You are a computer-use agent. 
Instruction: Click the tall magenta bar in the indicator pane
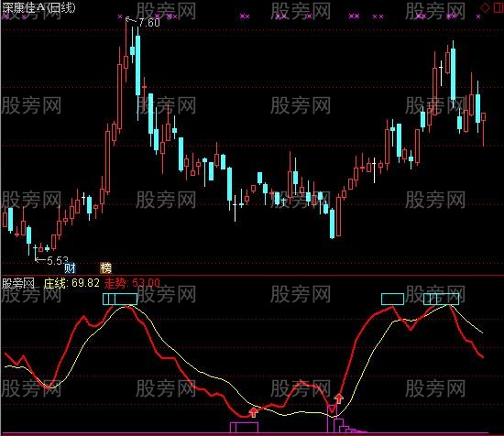point(332,419)
